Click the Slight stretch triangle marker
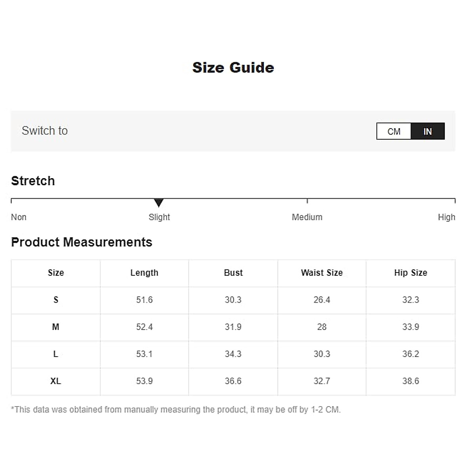Viewport: 476px width, 476px height. click(x=159, y=203)
